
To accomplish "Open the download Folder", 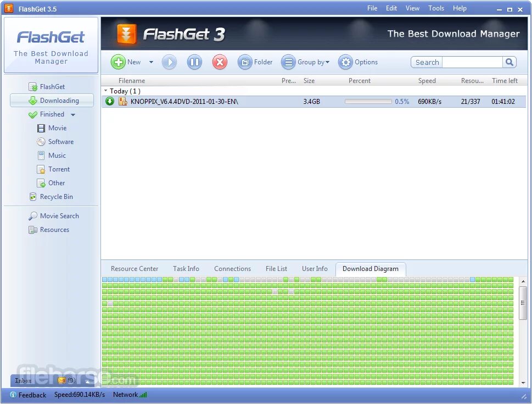I will pos(256,62).
